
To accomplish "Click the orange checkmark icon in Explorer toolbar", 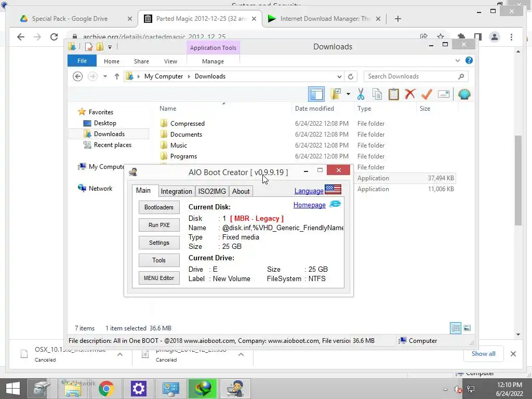I will point(427,94).
